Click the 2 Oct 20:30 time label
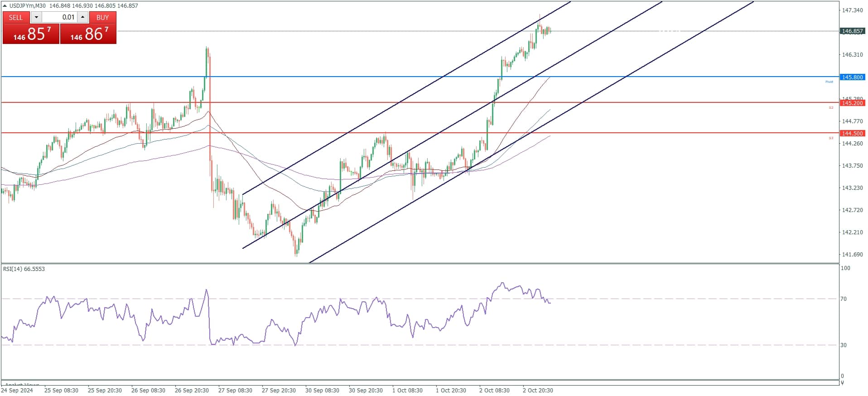Image resolution: width=868 pixels, height=396 pixels. (538, 391)
